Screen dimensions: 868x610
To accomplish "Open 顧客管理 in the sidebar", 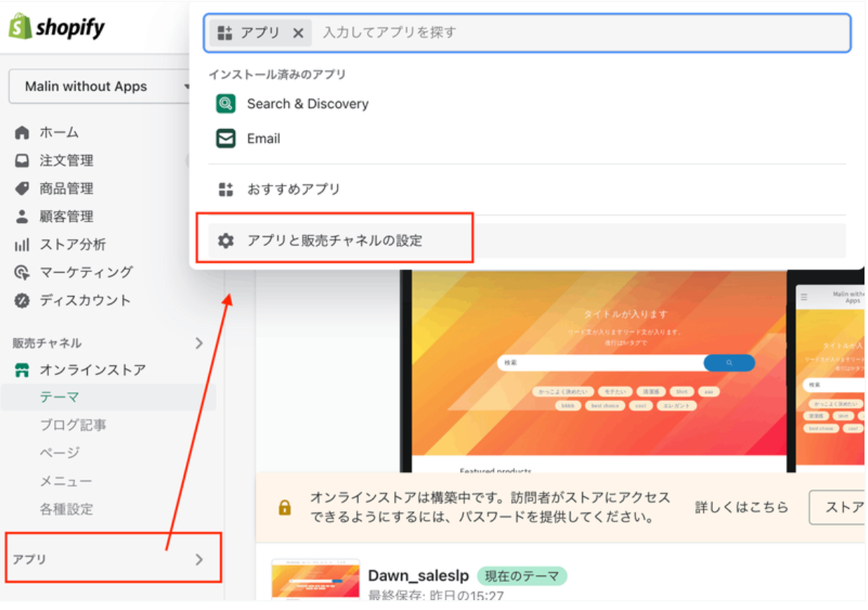I will coord(67,217).
